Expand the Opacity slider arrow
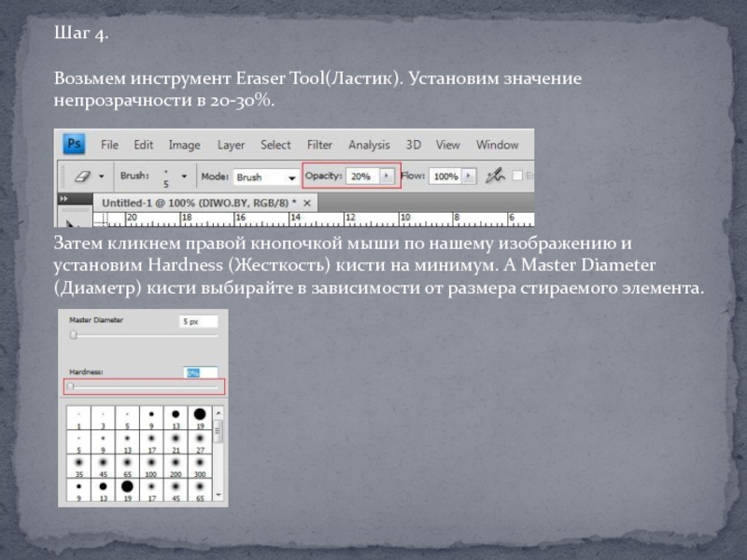 [x=387, y=175]
